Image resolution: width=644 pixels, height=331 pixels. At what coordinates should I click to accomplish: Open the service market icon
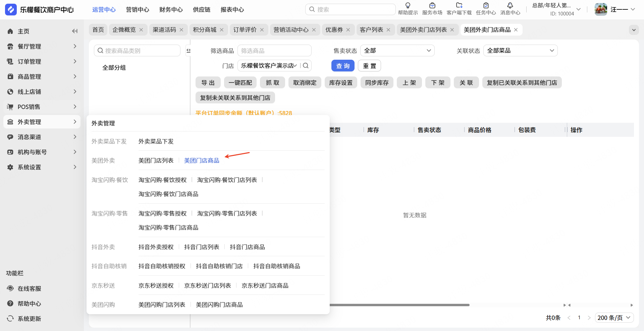[x=432, y=6]
